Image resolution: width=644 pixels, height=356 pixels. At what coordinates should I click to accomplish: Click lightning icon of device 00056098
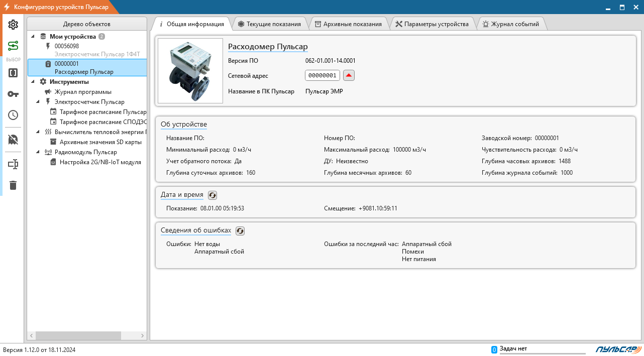point(48,46)
